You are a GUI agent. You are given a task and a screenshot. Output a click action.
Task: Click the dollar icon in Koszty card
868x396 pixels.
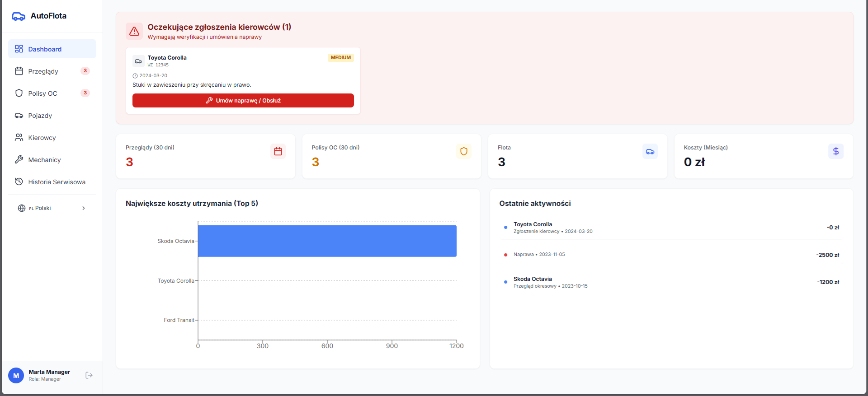click(x=835, y=151)
